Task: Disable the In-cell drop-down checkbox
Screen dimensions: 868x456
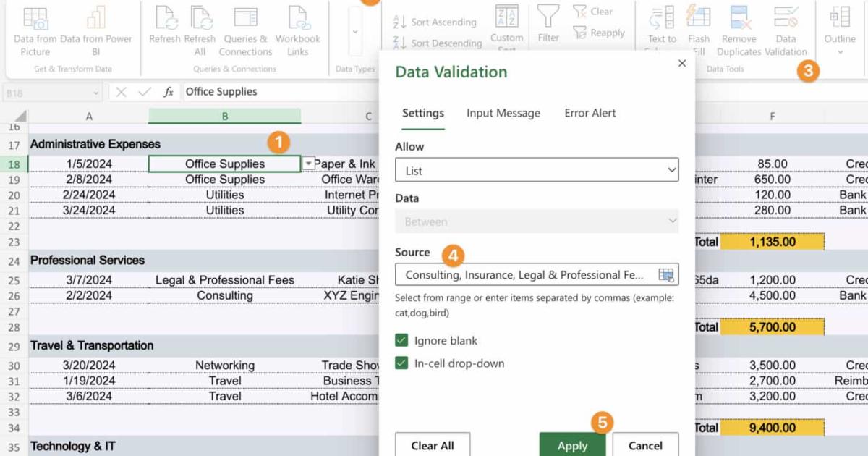Action: 402,364
